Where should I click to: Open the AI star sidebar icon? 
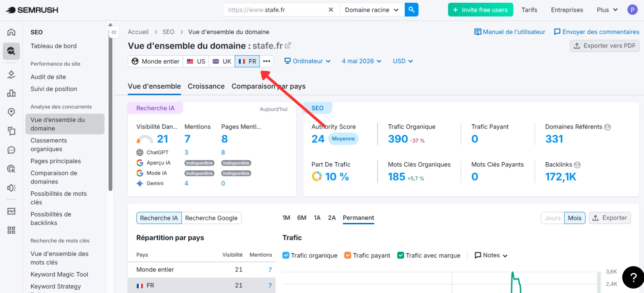11,74
